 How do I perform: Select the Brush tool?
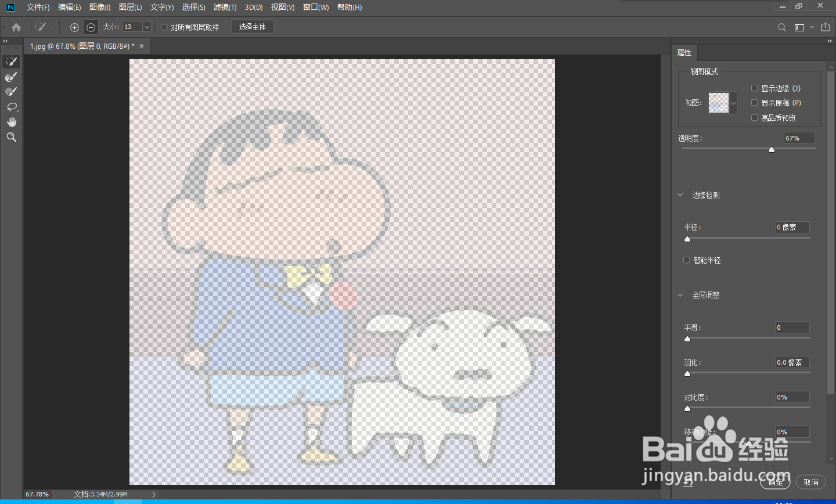(x=12, y=92)
